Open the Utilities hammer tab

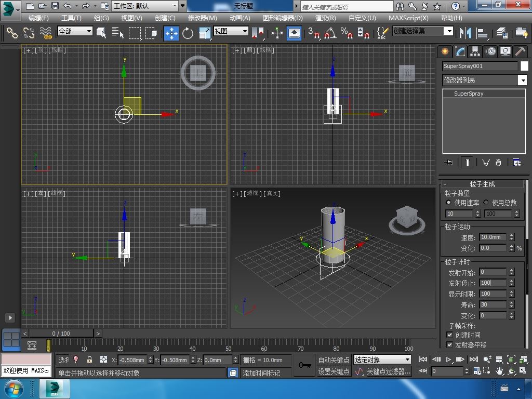click(520, 51)
